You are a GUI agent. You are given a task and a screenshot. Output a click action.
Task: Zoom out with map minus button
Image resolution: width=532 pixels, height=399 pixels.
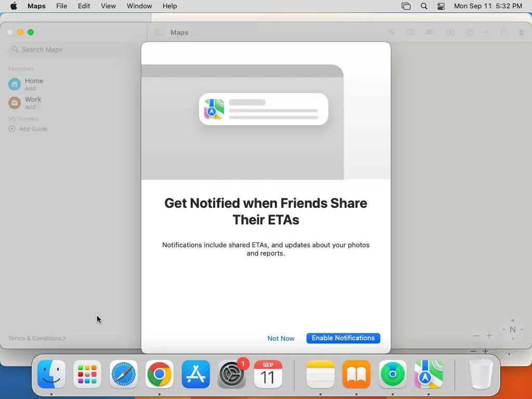click(476, 336)
